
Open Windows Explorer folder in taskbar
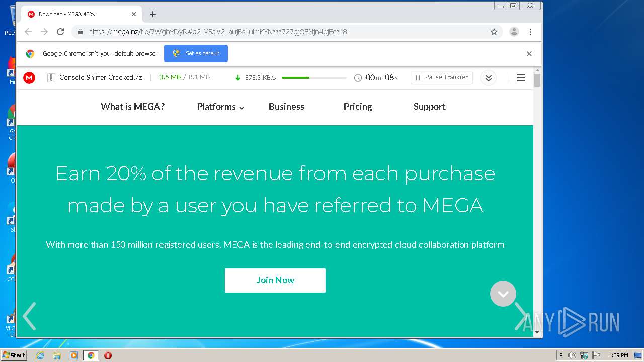pyautogui.click(x=57, y=355)
